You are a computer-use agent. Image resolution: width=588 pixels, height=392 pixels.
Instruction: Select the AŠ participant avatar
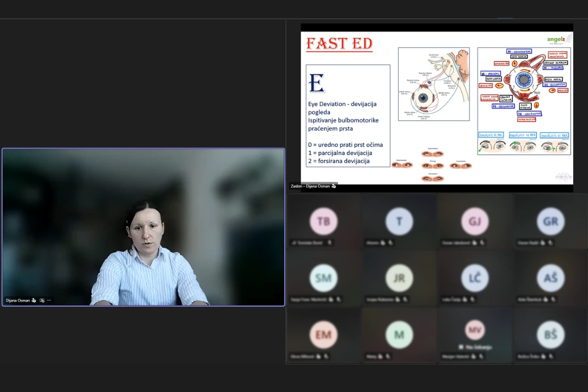[x=550, y=278]
